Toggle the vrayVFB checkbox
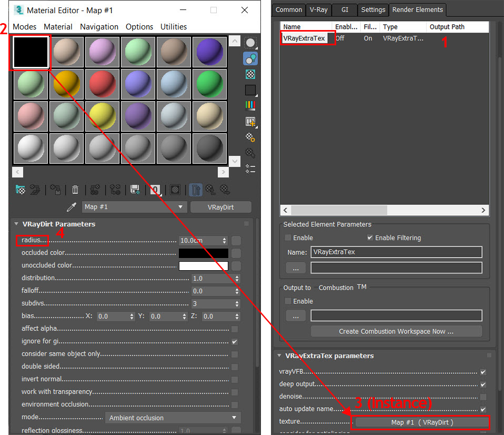Image resolution: width=504 pixels, height=435 pixels. coord(483,372)
